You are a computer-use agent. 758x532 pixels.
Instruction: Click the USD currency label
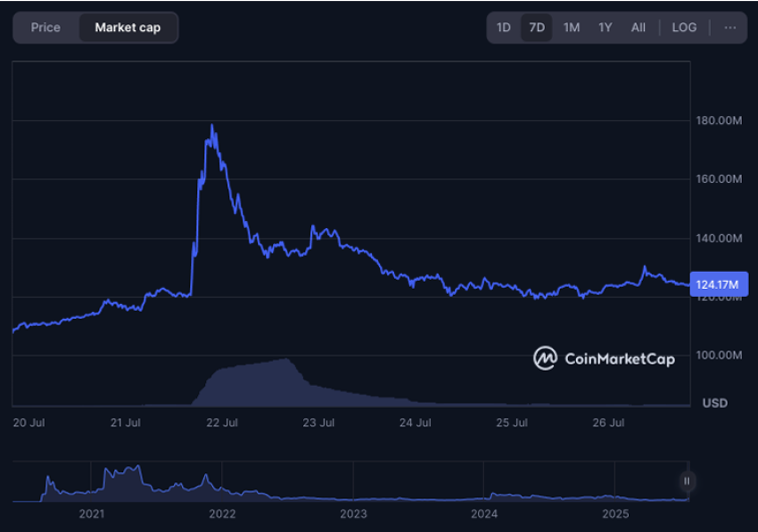pyautogui.click(x=714, y=403)
